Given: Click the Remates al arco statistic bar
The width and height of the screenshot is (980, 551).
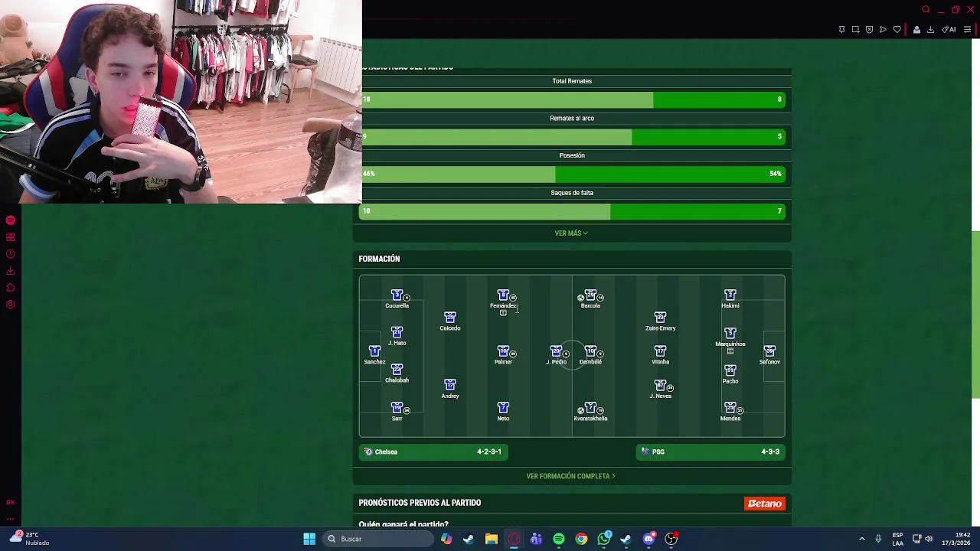Looking at the screenshot, I should tap(573, 137).
